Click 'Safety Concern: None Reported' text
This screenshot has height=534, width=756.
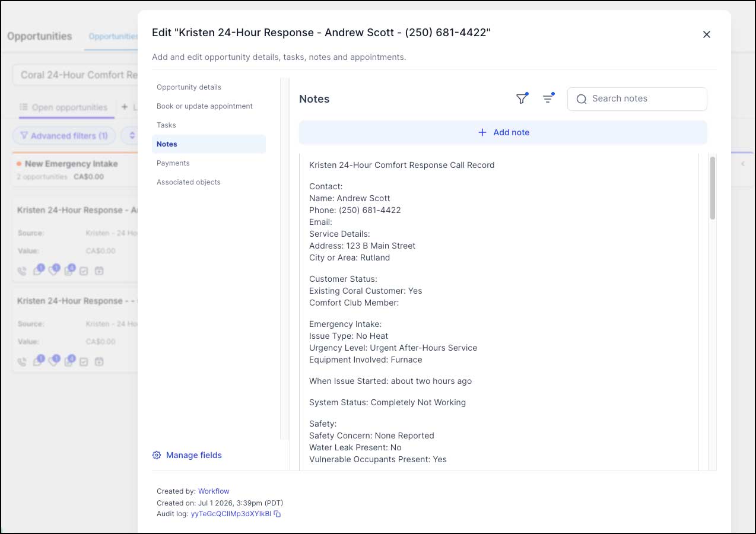(x=371, y=436)
